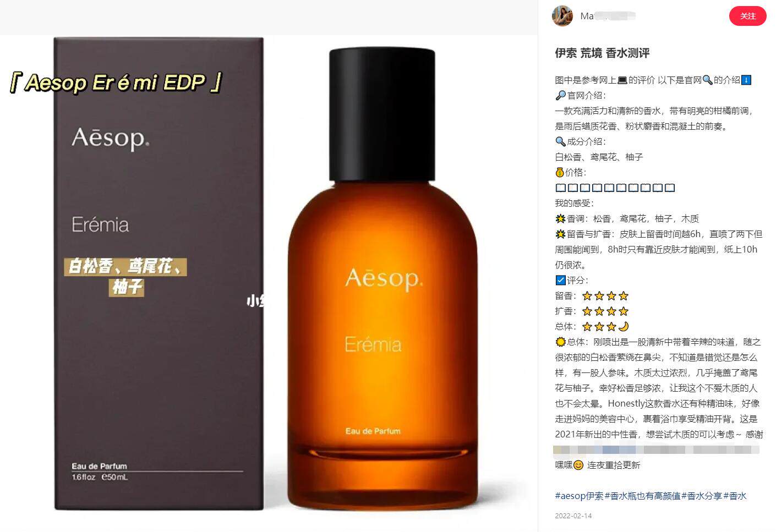
Task: Click the post title 伊索 荒境 香水测评
Action: coord(602,53)
